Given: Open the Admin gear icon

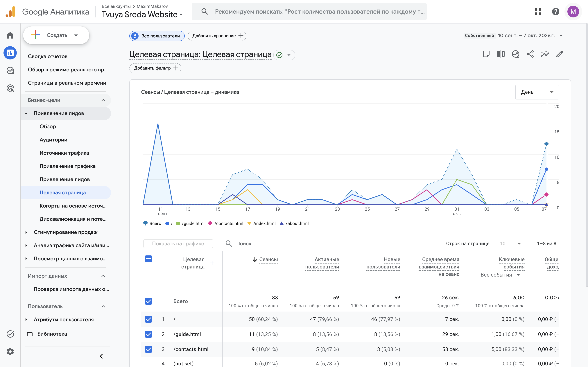Looking at the screenshot, I should point(10,351).
